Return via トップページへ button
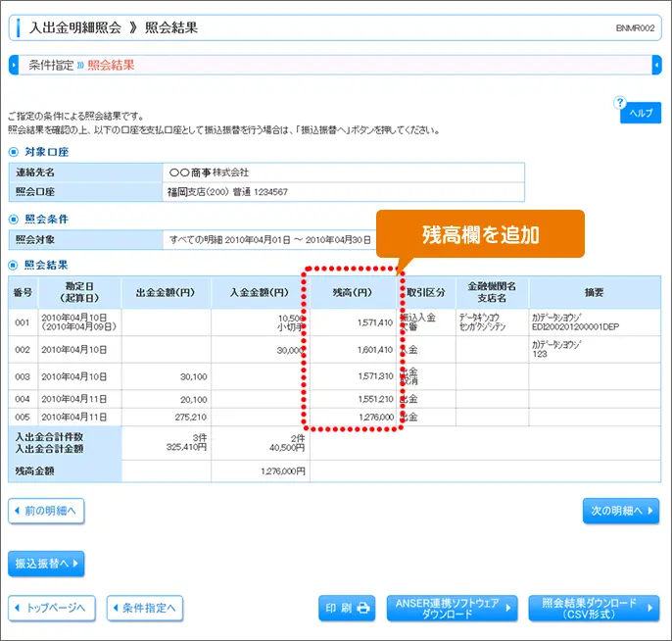Screen dimensions: 672x641 coord(52,608)
